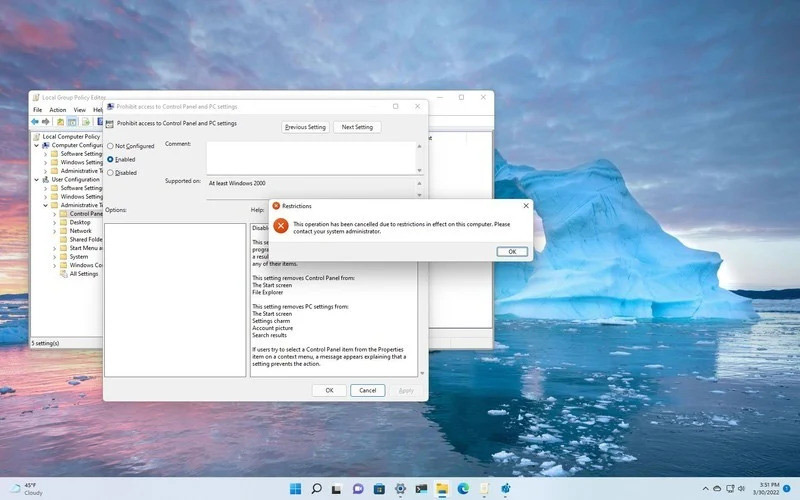Expand the Windows Components folder chevron
This screenshot has height=500, width=800.
55,265
